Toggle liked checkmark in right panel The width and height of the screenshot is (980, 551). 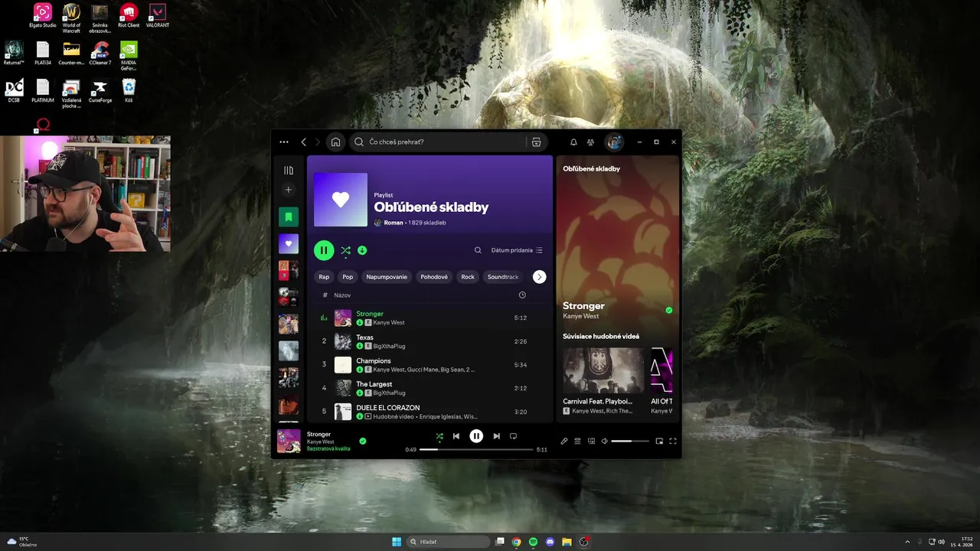point(668,311)
